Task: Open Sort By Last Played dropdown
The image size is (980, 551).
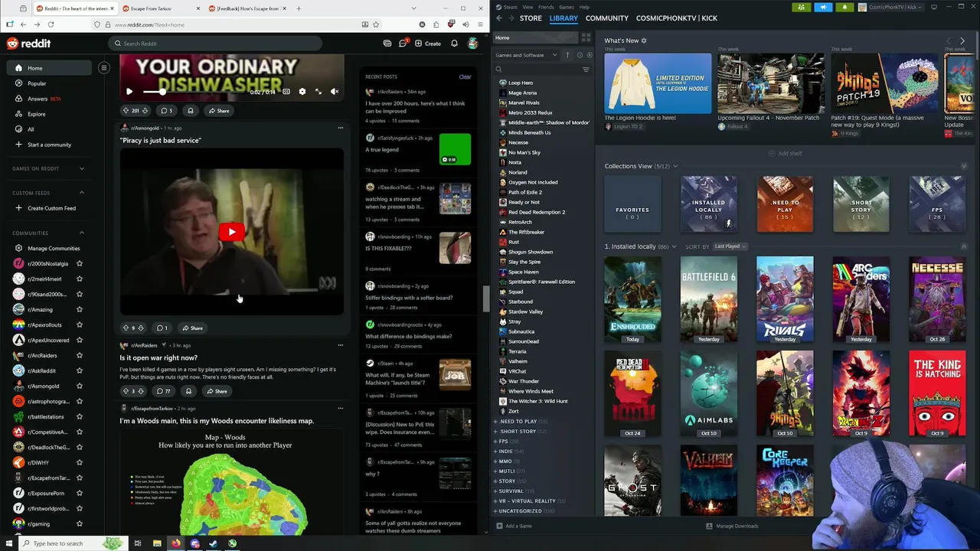Action: 730,246
